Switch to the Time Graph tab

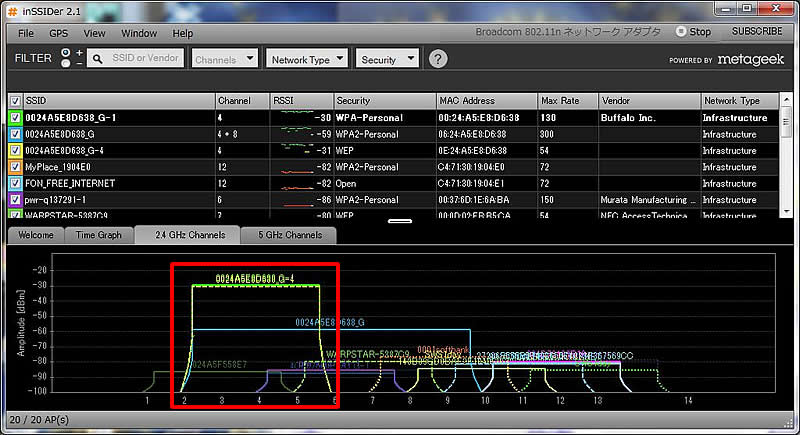(x=98, y=235)
